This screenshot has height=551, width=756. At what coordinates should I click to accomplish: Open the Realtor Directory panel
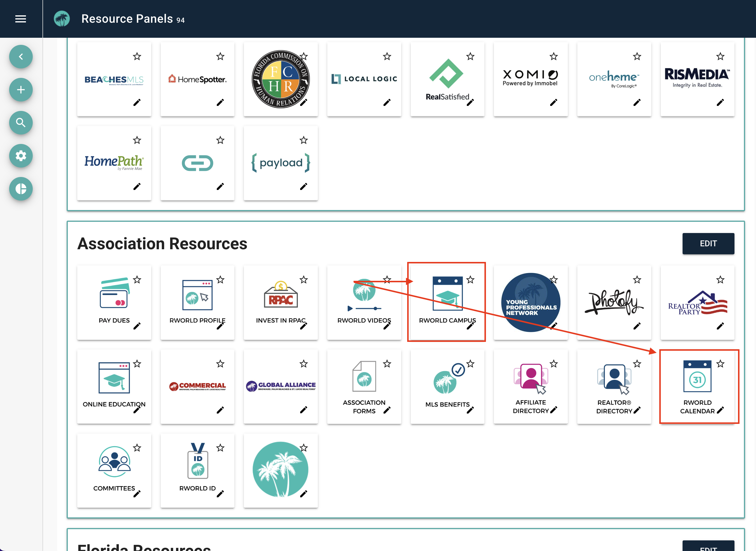(x=614, y=387)
